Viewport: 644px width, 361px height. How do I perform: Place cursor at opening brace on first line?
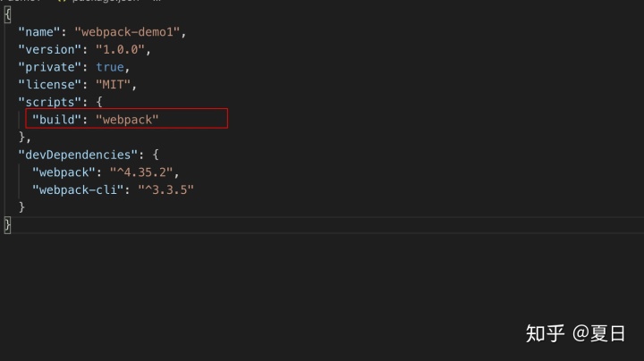click(7, 15)
